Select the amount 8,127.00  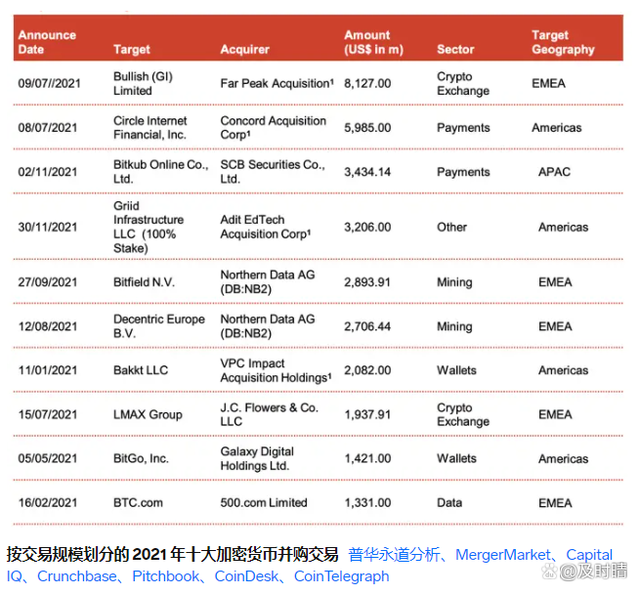click(367, 83)
